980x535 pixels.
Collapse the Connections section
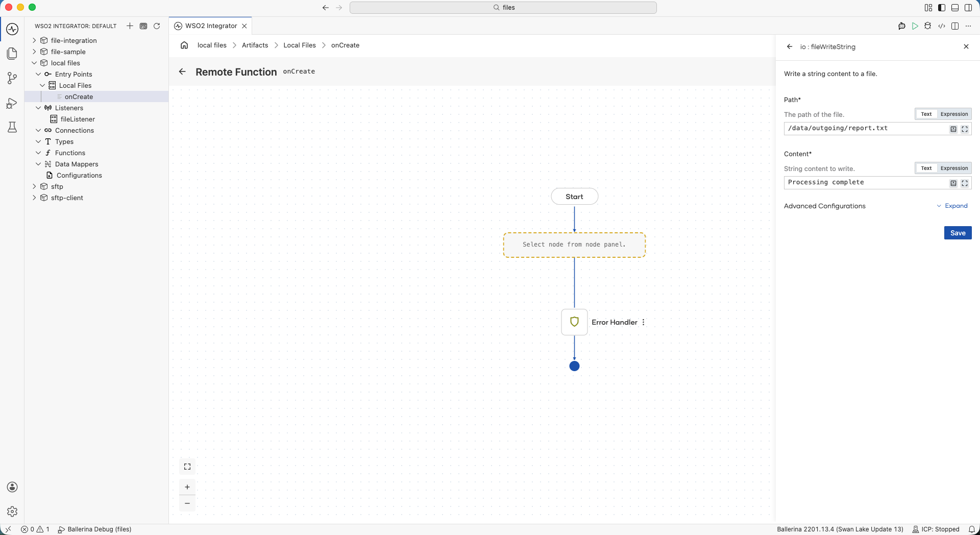point(38,130)
